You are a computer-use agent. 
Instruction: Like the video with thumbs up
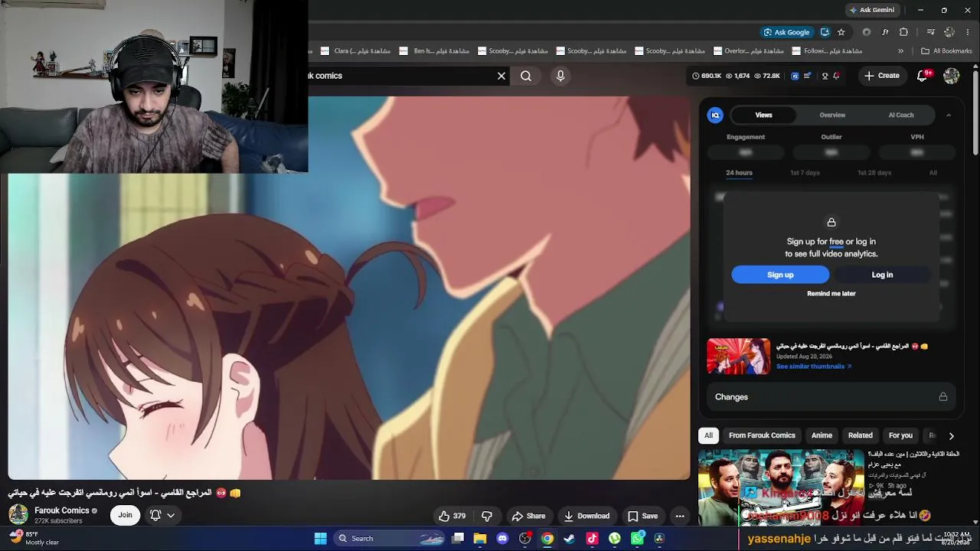coord(452,516)
